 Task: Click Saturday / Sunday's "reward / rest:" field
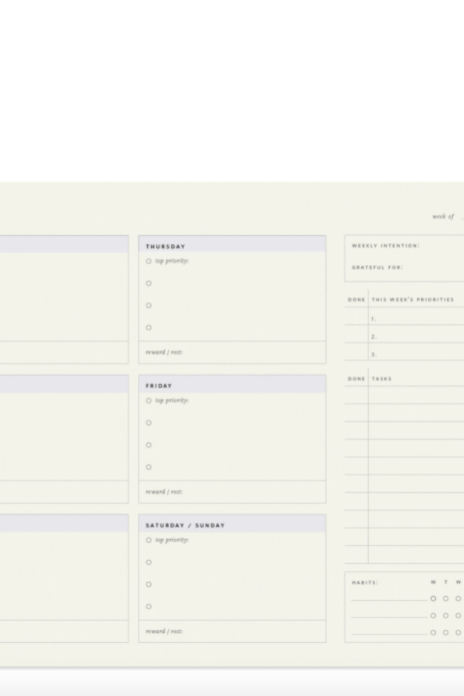[232, 631]
